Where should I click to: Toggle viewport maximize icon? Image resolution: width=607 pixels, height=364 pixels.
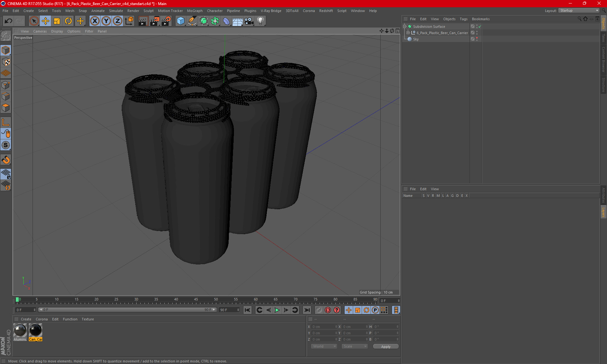(397, 31)
